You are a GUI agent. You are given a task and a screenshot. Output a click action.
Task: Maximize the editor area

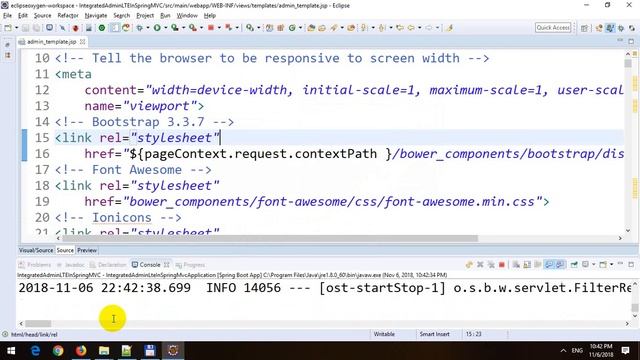[x=631, y=42]
